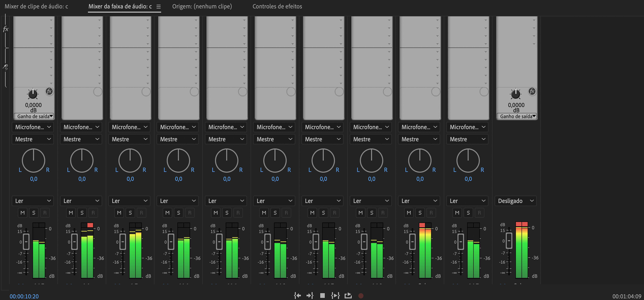Click the current timecode 00:00:10:20
644x300 pixels.
[24, 296]
